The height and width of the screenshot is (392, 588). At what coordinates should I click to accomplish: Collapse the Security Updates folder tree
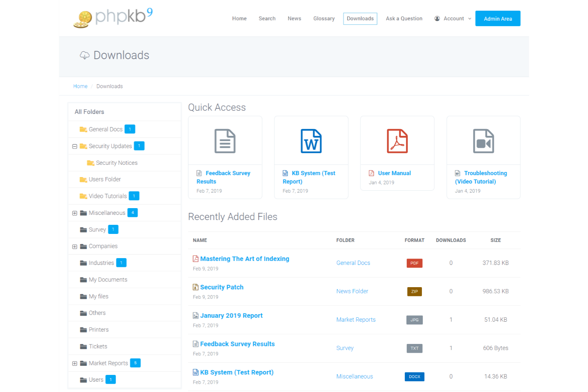(75, 147)
